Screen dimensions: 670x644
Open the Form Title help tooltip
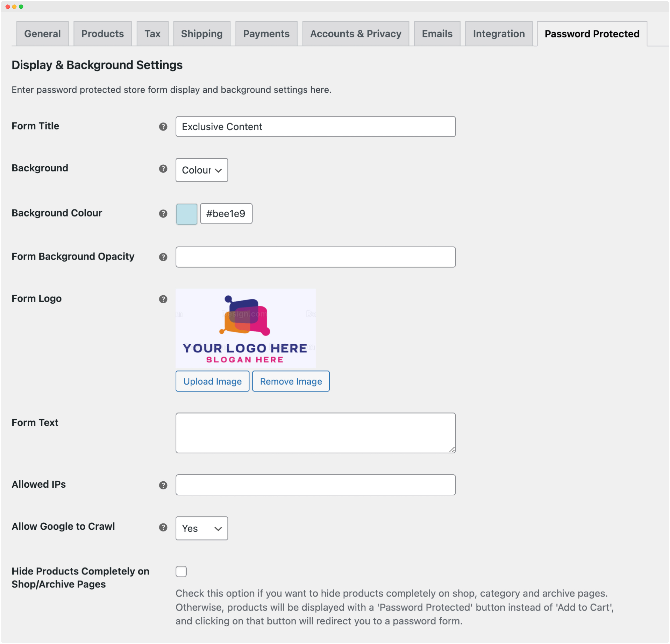163,127
